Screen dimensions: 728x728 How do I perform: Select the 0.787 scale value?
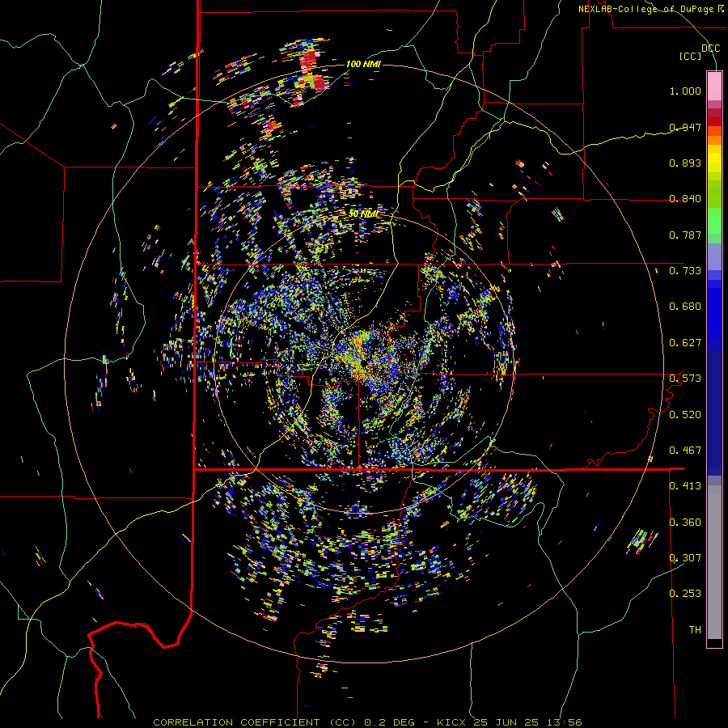[x=685, y=235]
